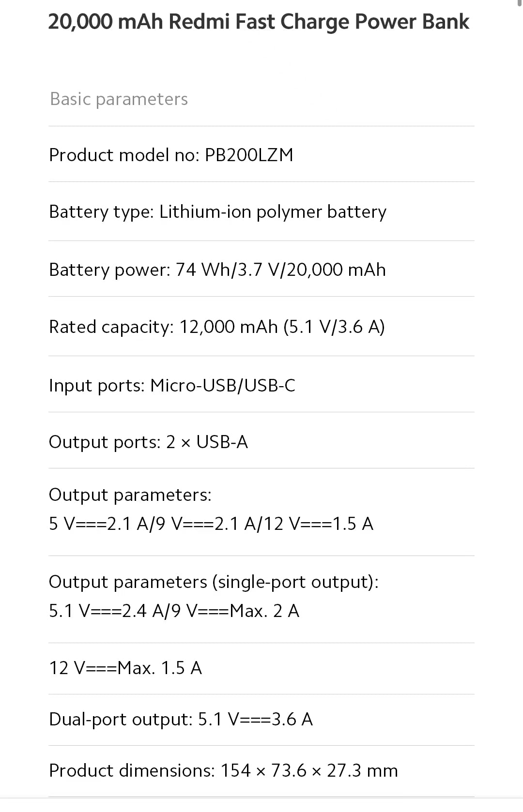
Task: Click the first Output parameters label
Action: [130, 495]
